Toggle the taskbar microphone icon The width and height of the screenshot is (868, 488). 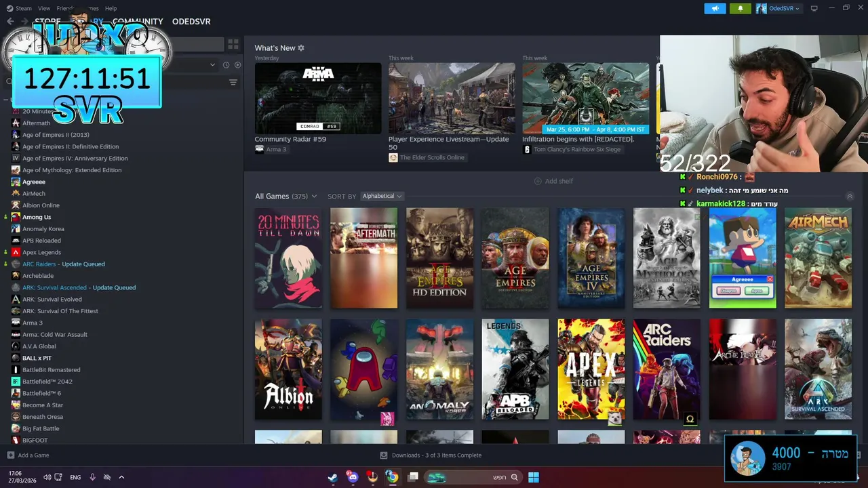tap(92, 477)
